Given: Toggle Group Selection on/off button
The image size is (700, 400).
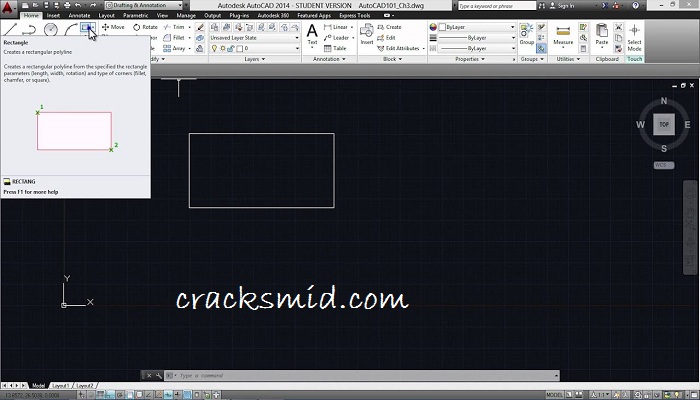Looking at the screenshot, I should tap(541, 48).
